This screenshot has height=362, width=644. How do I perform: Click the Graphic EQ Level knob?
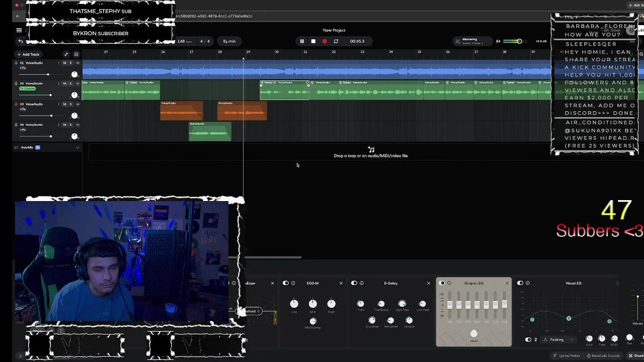pos(473,333)
